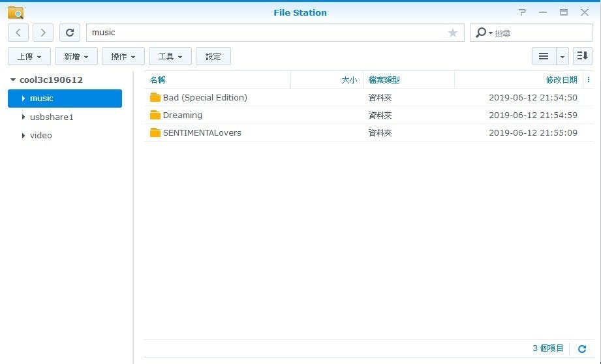
Task: Open the 操作 action dropdown
Action: tap(123, 56)
